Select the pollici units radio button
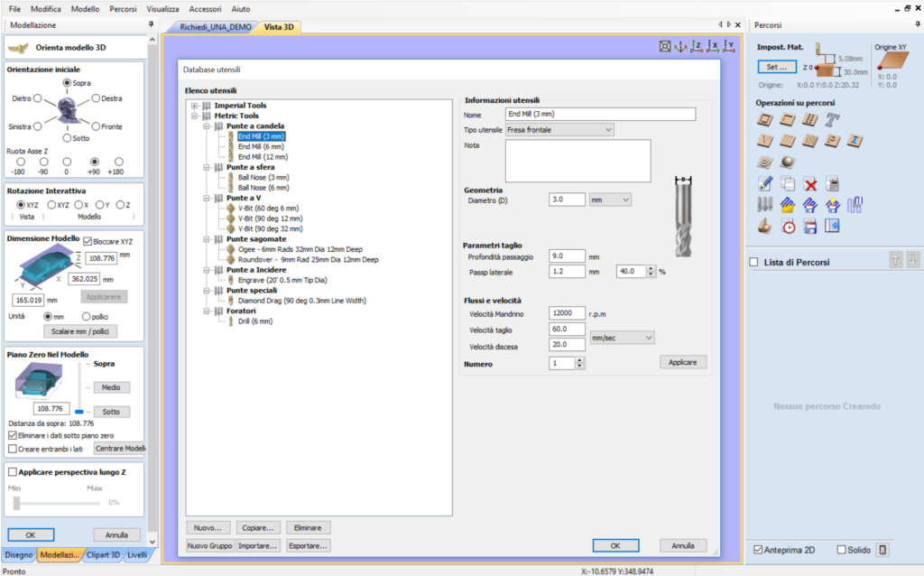Viewport: 924px width, 576px height. click(x=87, y=317)
